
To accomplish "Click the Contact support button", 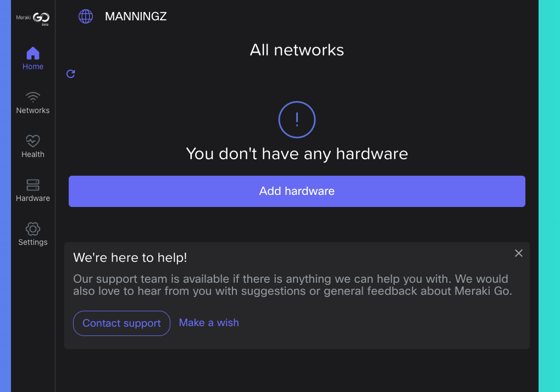I will [121, 323].
